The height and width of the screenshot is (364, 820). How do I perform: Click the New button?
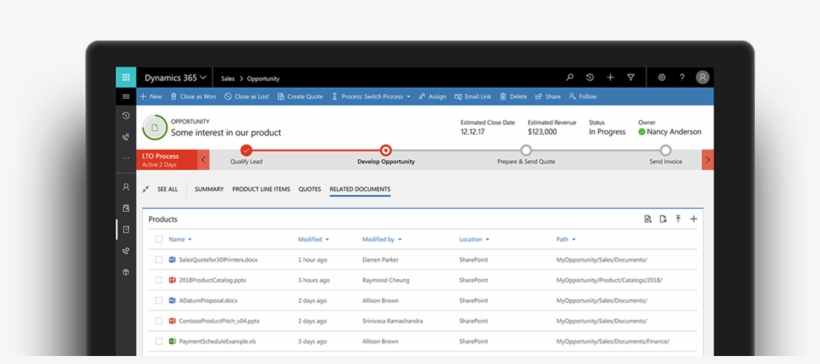[x=151, y=97]
